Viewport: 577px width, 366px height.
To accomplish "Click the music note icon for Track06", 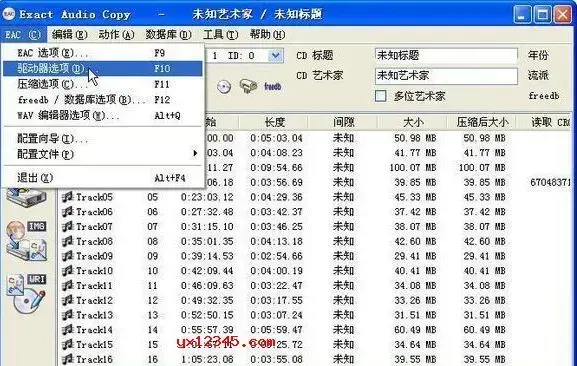I will pos(67,212).
